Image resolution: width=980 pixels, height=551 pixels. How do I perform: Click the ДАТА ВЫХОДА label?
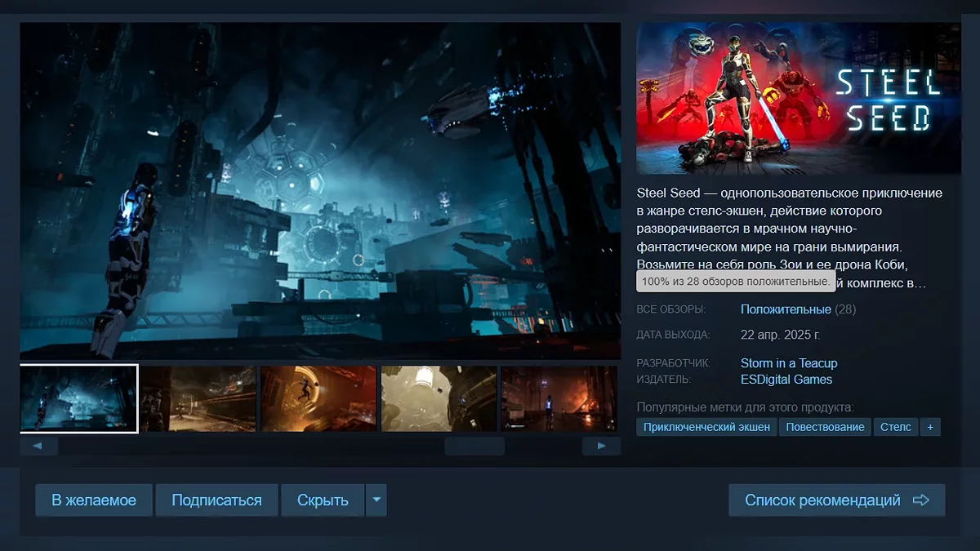click(673, 335)
